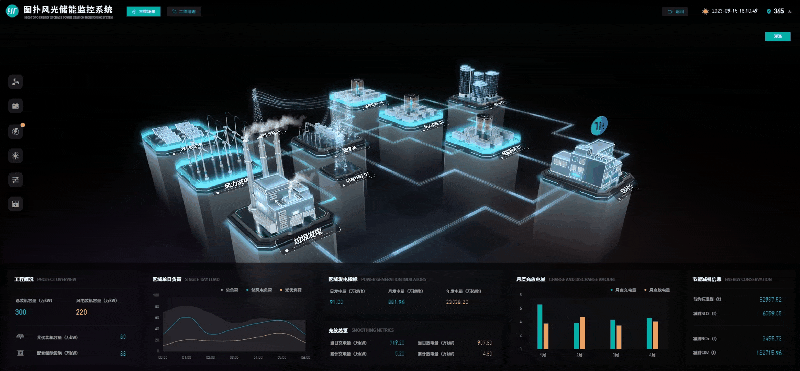Screen dimensions: 800x371
Task: Open the wind turbine sidebar icon
Action: 16,82
